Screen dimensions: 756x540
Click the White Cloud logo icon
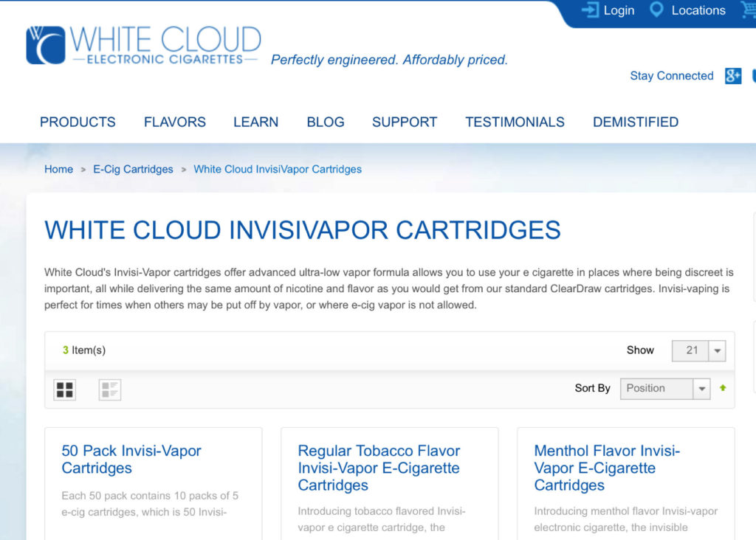[46, 45]
